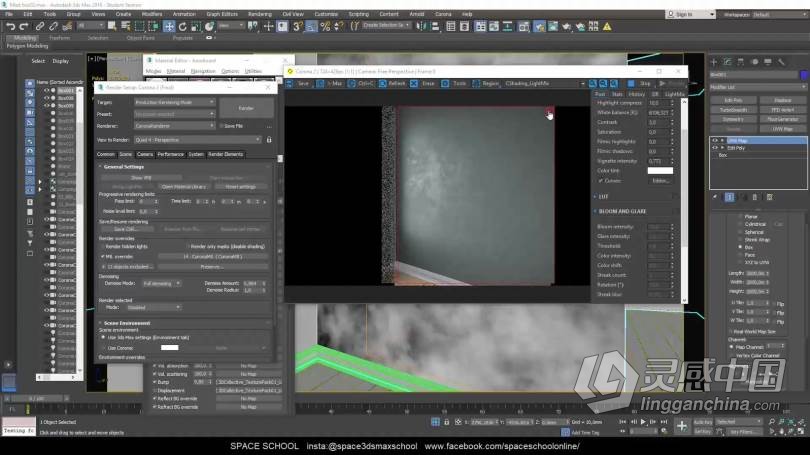Click the Open Material Library button
This screenshot has height=455, width=810.
click(x=183, y=186)
